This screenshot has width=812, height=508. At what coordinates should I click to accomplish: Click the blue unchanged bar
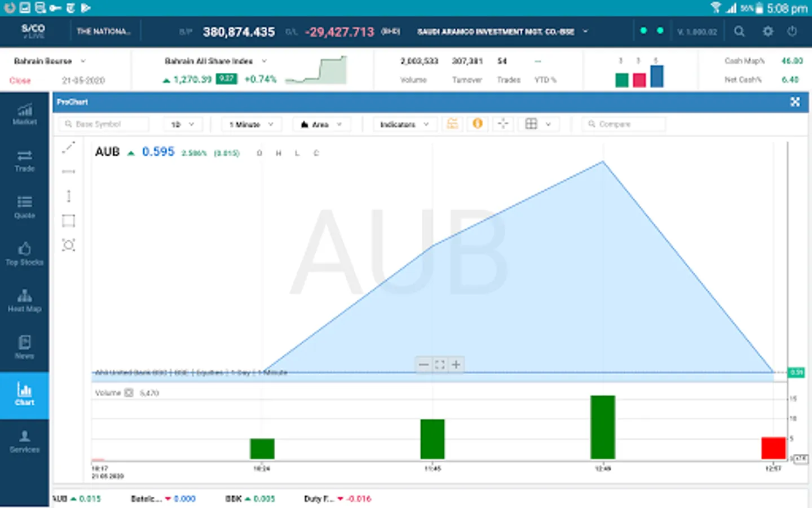point(656,76)
